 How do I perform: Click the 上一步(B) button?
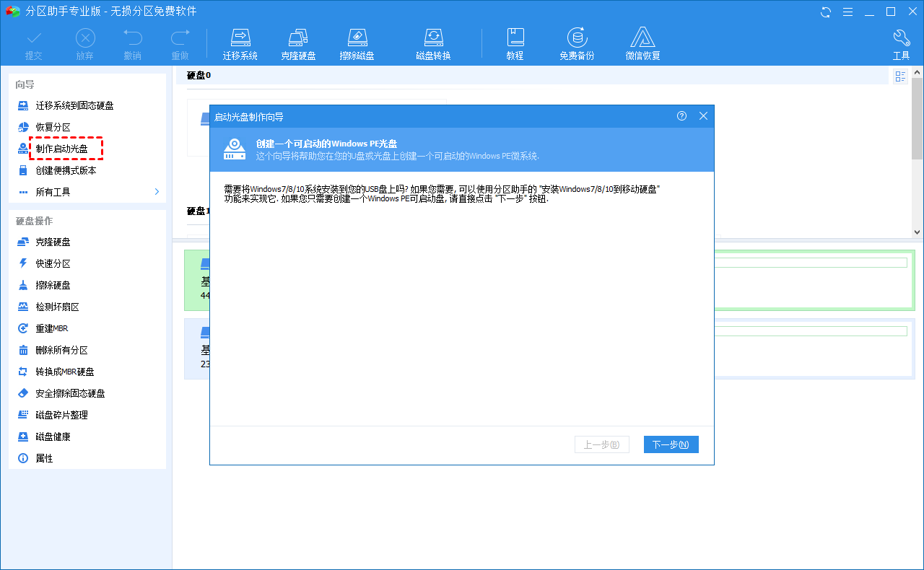click(601, 444)
